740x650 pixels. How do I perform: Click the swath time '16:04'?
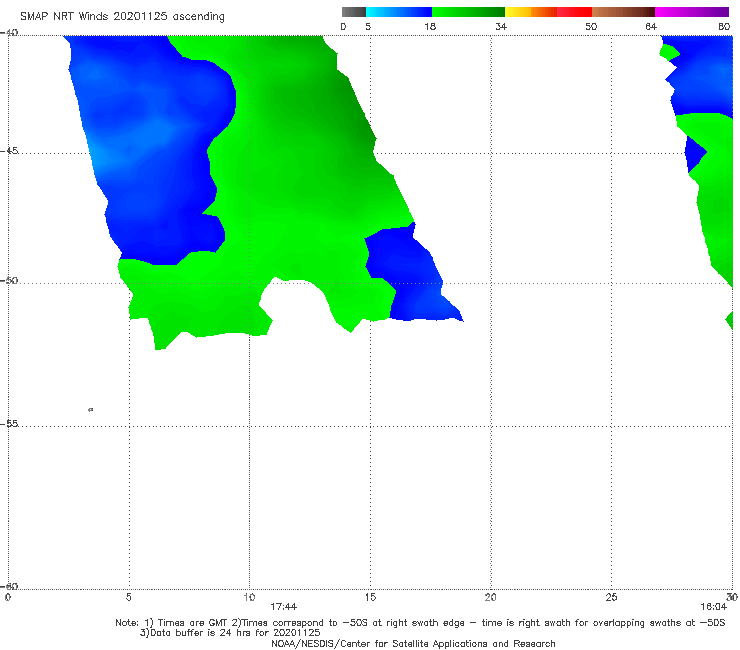[714, 607]
